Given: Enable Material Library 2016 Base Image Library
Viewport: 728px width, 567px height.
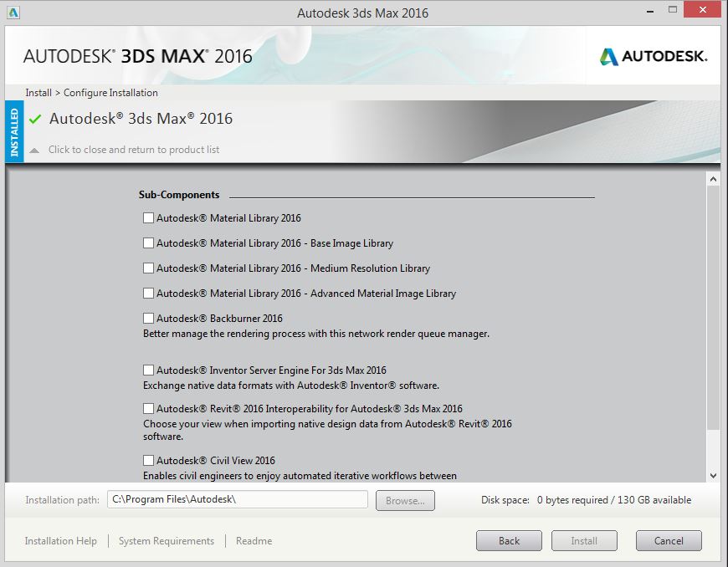Looking at the screenshot, I should (148, 243).
